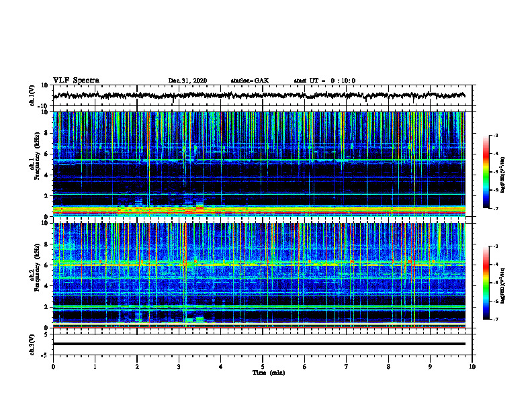Click the "station=GAK" header label
The image size is (532, 411).
[250, 81]
